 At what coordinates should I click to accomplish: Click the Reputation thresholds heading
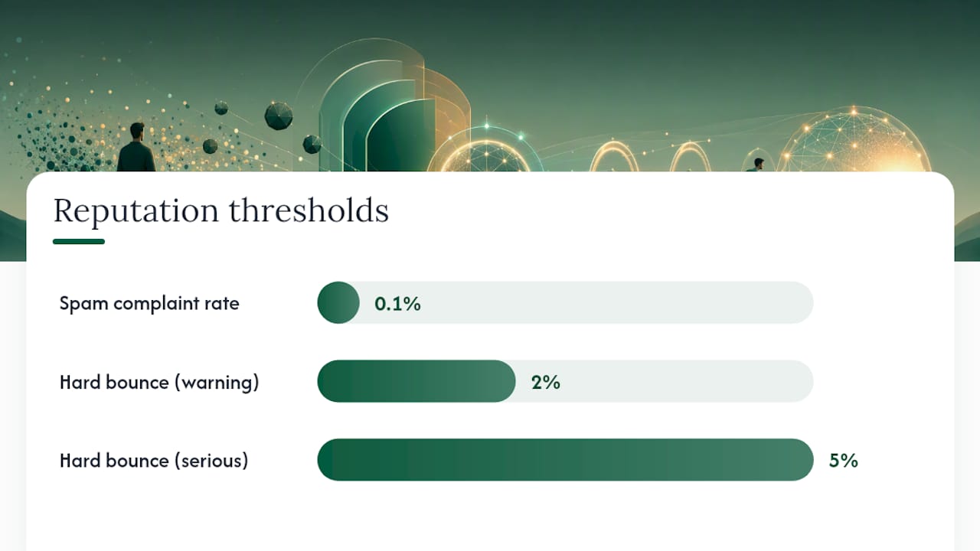point(220,210)
